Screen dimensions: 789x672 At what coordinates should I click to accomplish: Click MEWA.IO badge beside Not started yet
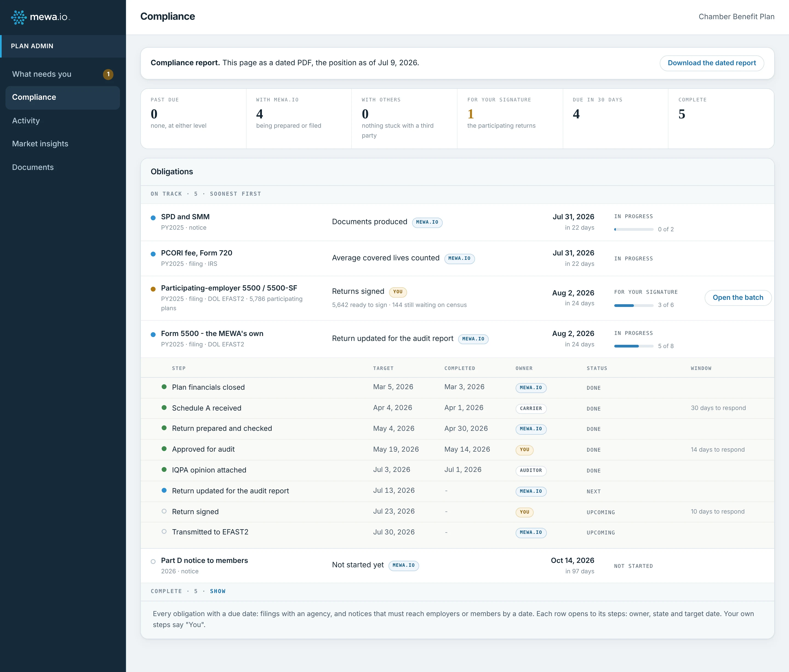pyautogui.click(x=404, y=565)
